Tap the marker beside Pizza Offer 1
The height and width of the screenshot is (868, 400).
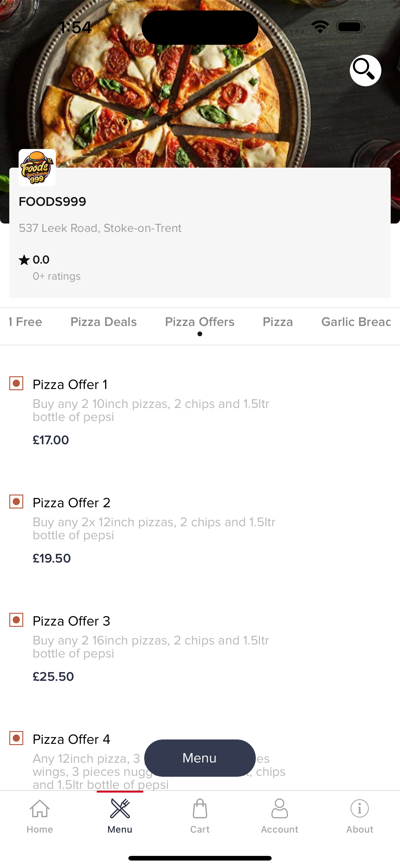point(16,383)
